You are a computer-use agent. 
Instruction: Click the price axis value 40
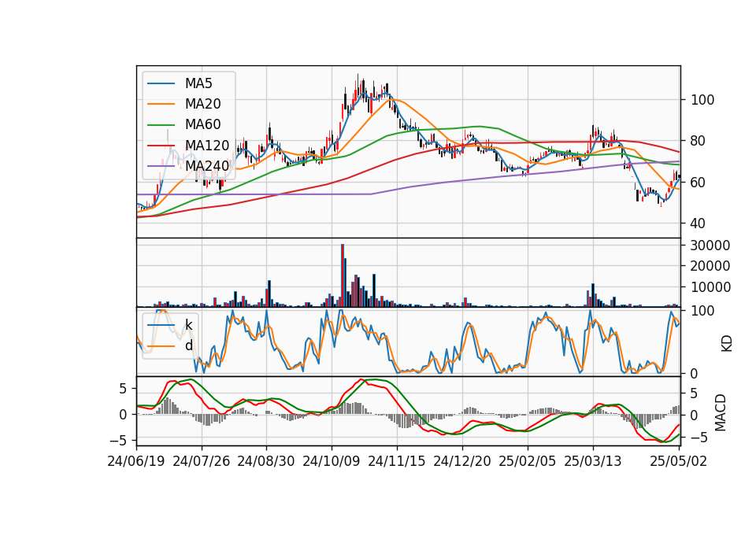(x=699, y=223)
